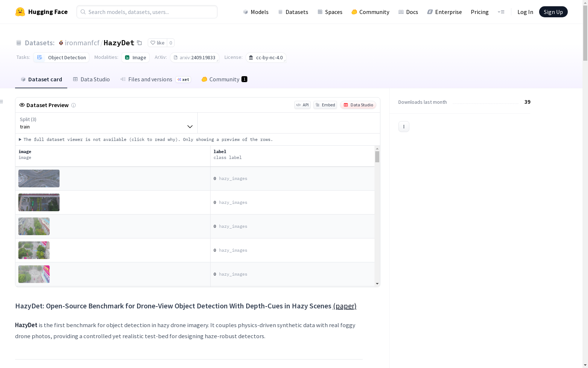Open the first preview image thumbnail
Viewport: 588px width, 368px height.
pos(39,178)
